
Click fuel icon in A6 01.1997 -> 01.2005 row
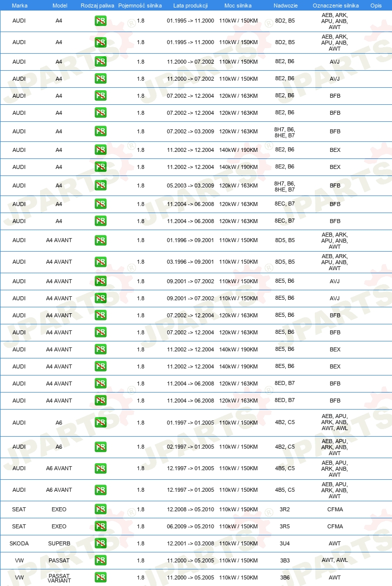(101, 423)
